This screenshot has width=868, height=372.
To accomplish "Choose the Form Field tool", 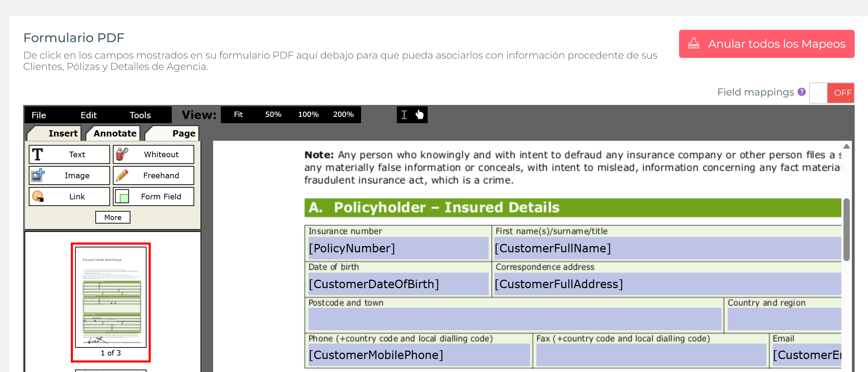I will point(153,196).
